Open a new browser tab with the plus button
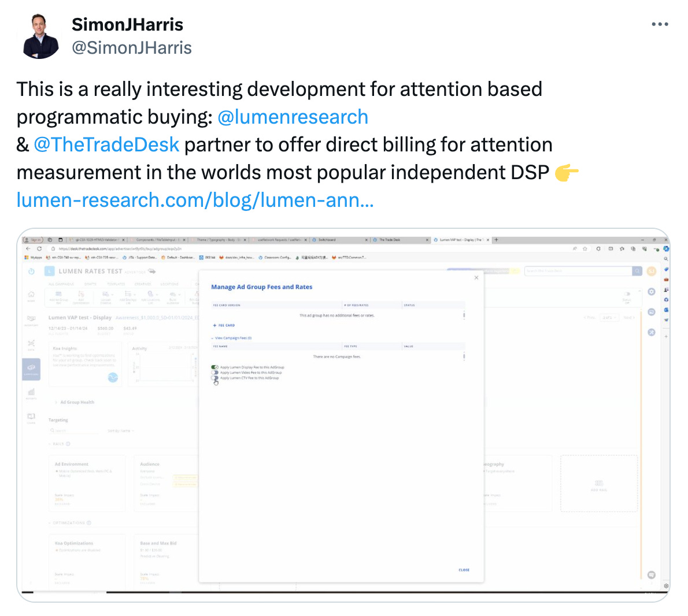This screenshot has width=688, height=616. point(496,240)
